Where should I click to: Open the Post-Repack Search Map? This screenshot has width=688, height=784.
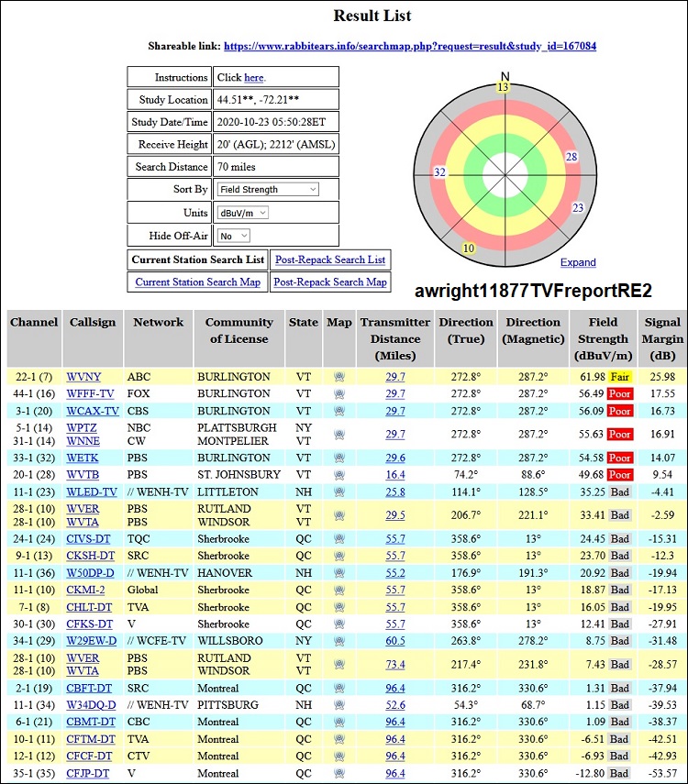tap(330, 282)
